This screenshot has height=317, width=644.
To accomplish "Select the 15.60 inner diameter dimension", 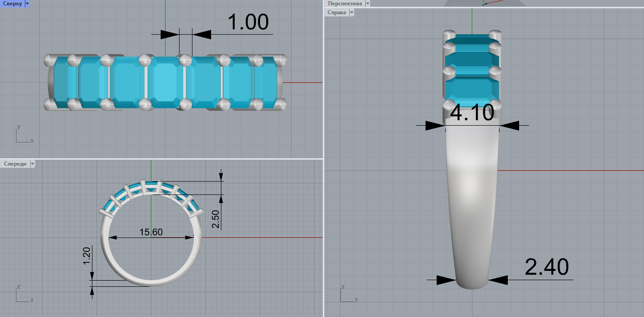I will click(x=151, y=232).
